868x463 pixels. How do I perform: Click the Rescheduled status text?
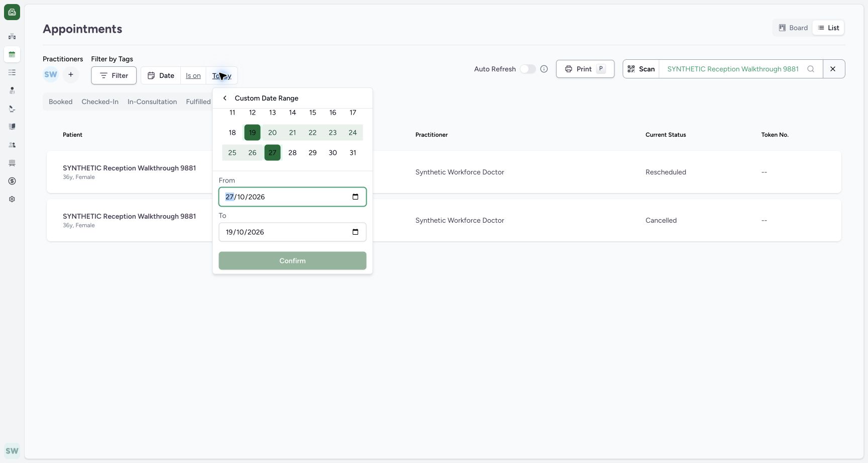tap(666, 172)
